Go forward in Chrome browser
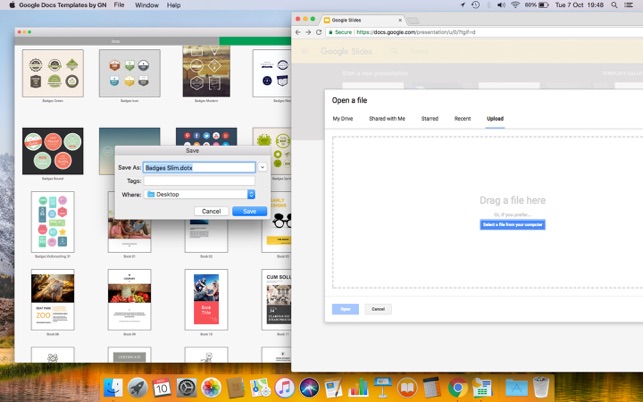643x402 pixels. (x=308, y=32)
